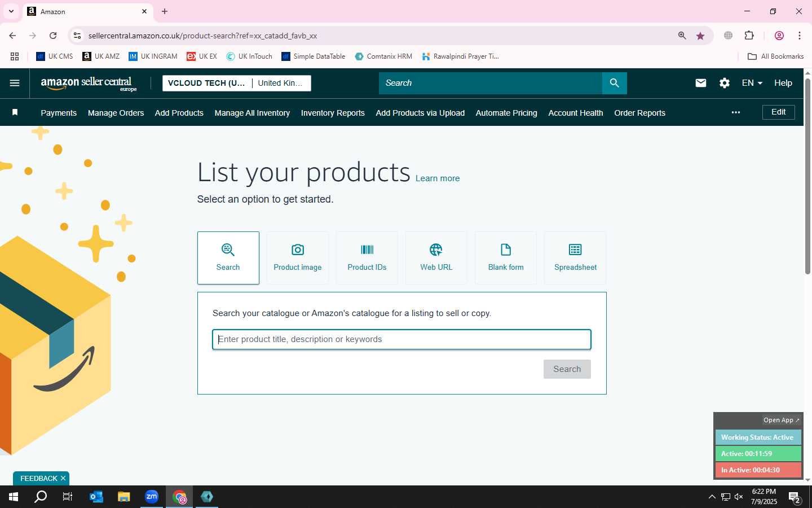Open the UK INGRAM bookmark
This screenshot has height=508, width=812.
coord(153,56)
